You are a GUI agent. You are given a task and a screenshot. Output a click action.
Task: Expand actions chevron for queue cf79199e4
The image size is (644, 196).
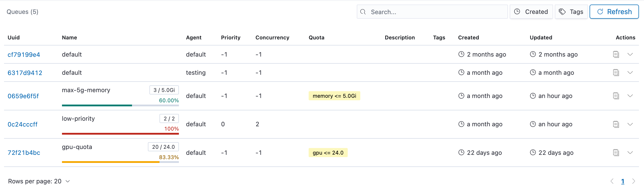630,54
